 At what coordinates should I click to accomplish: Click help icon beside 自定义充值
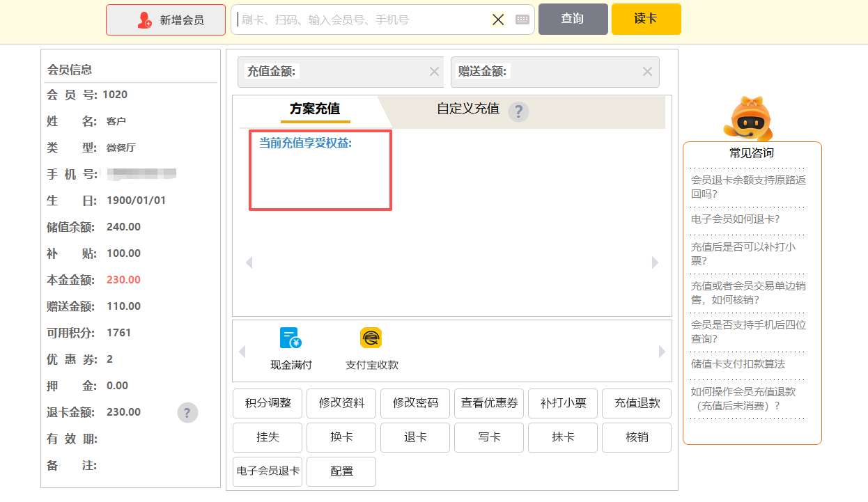click(518, 111)
